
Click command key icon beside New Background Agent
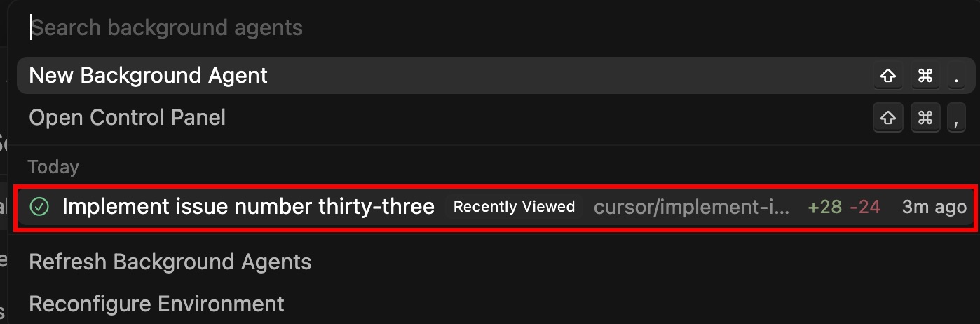[x=925, y=76]
